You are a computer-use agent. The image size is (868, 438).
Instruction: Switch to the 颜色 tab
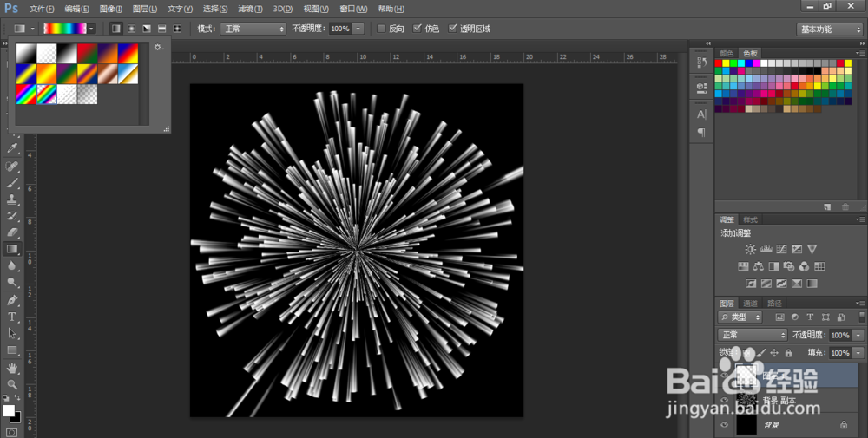click(x=727, y=53)
